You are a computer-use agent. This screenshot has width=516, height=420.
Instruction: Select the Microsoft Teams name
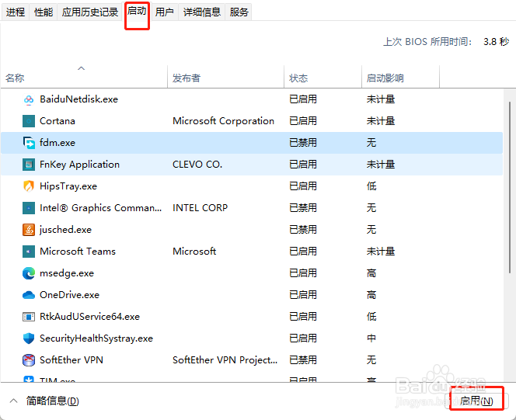(x=78, y=252)
